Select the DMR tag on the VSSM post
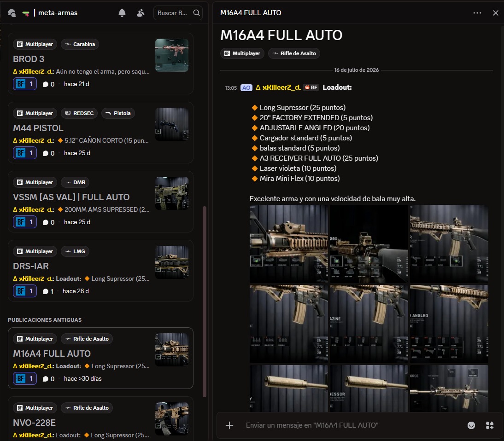 (x=75, y=182)
